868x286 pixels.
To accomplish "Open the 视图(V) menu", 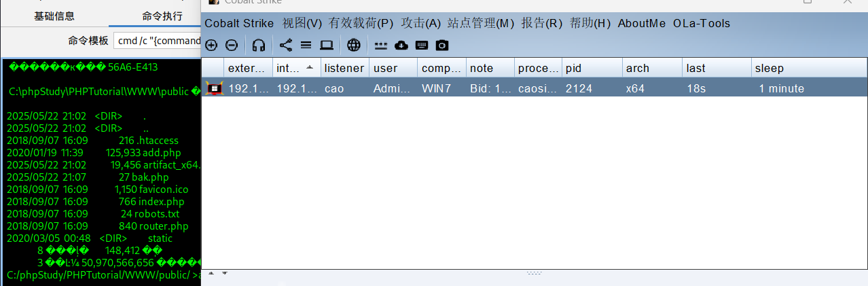I will click(302, 23).
